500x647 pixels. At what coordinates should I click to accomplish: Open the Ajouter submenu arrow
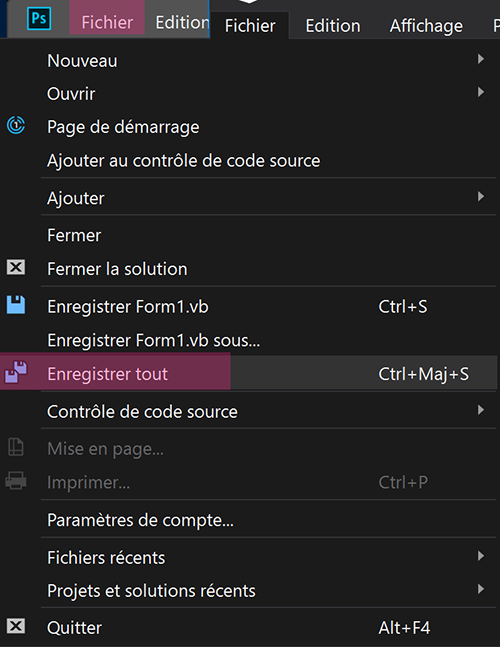pyautogui.click(x=481, y=196)
